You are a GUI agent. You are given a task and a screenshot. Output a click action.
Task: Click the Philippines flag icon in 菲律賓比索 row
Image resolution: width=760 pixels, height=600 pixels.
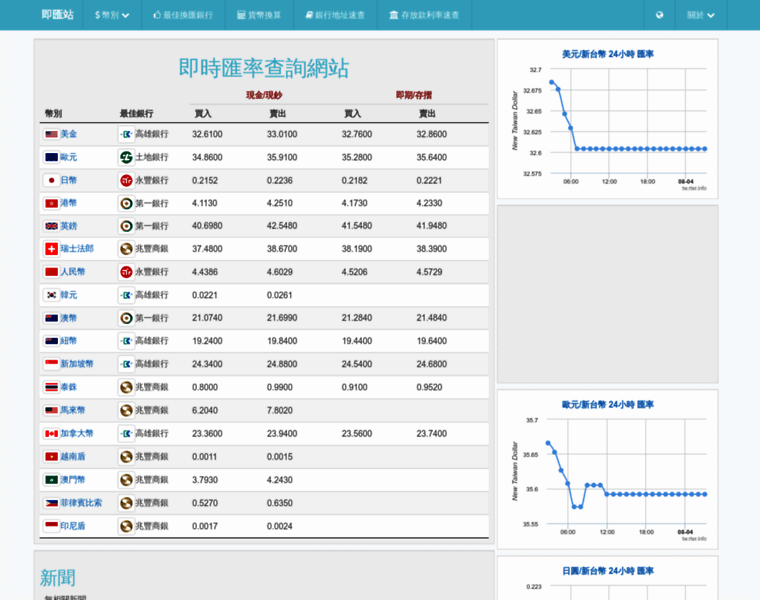51,503
